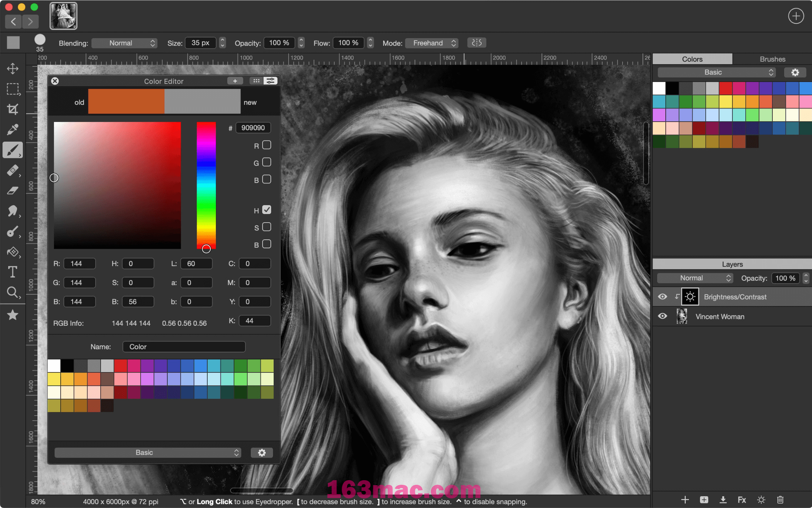812x508 pixels.
Task: Select the Eyedropper tool
Action: [x=13, y=129]
